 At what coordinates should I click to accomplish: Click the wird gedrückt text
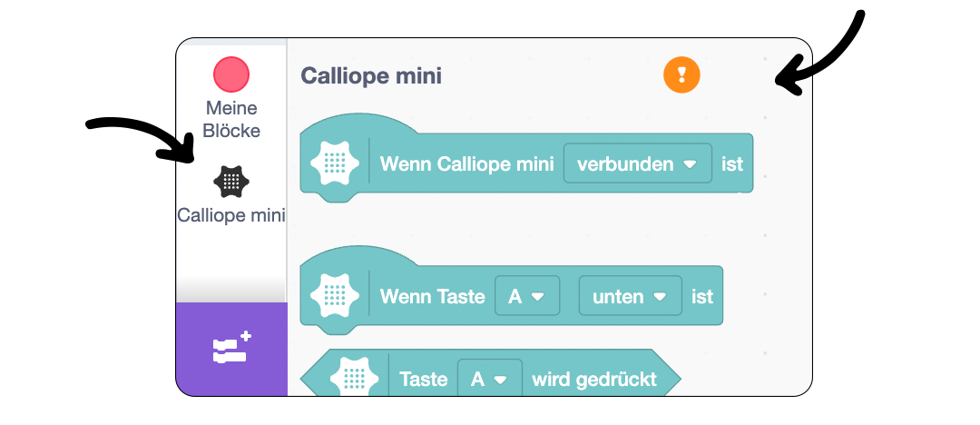pos(593,380)
